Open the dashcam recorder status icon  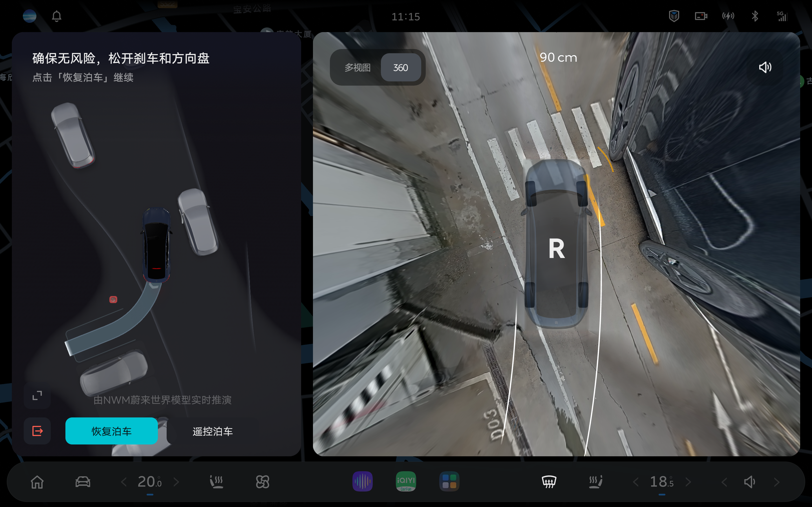pos(701,16)
